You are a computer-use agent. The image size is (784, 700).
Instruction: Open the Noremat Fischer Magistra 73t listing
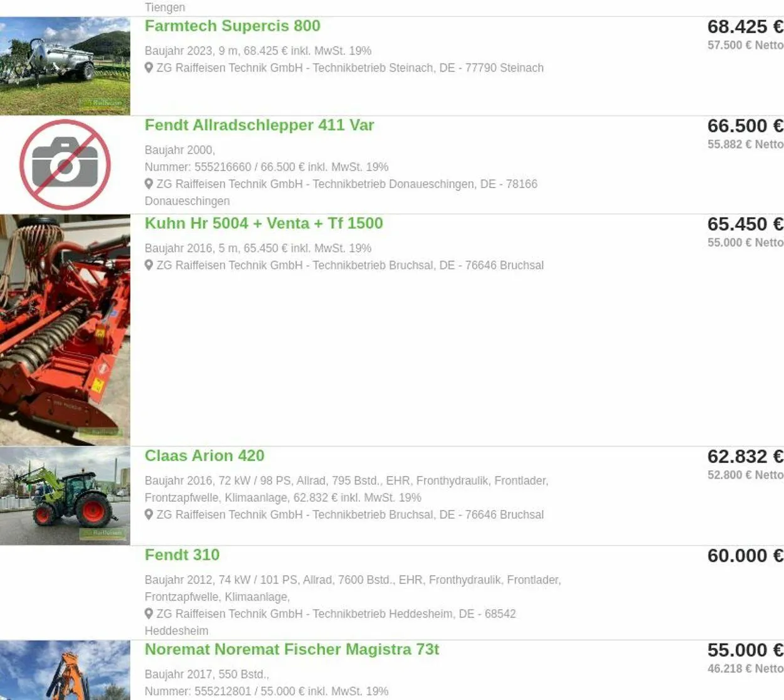[x=292, y=650]
